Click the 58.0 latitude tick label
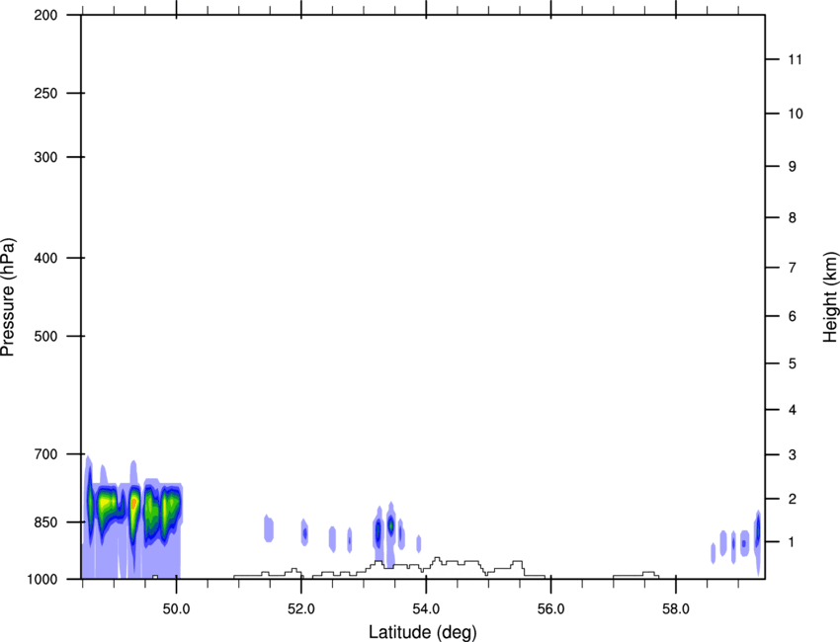The image size is (840, 642). (676, 609)
